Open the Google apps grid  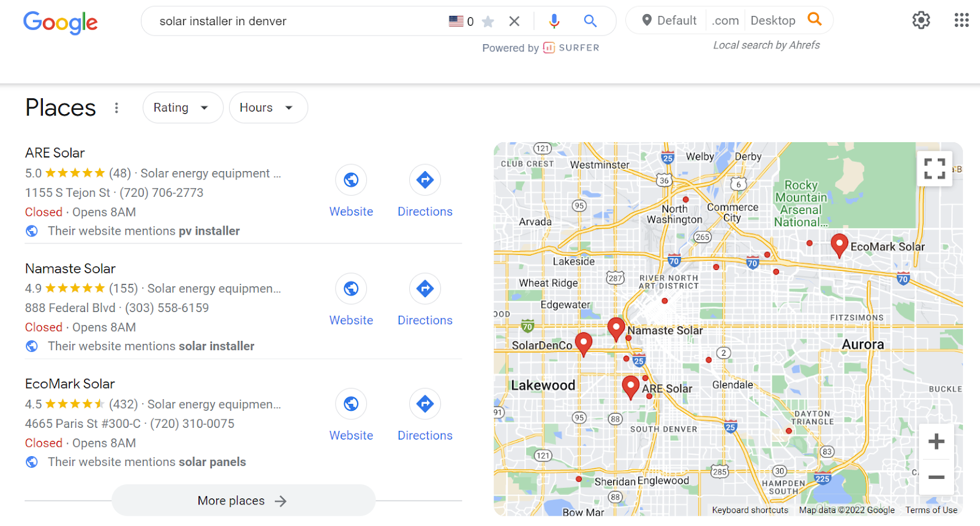[962, 20]
